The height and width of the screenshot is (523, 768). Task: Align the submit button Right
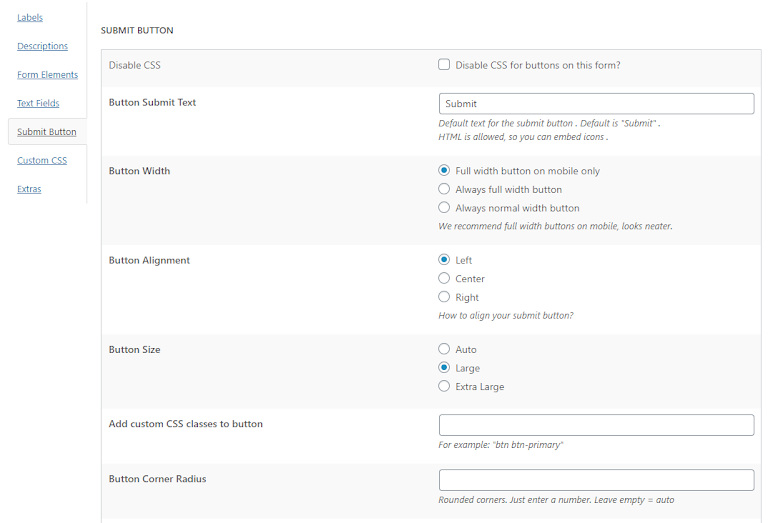444,297
